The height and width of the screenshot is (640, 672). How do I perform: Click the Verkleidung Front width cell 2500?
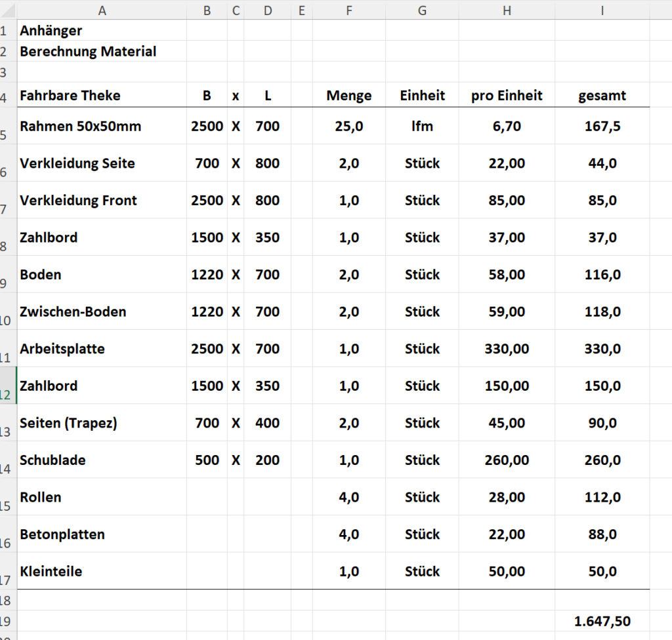tap(207, 200)
